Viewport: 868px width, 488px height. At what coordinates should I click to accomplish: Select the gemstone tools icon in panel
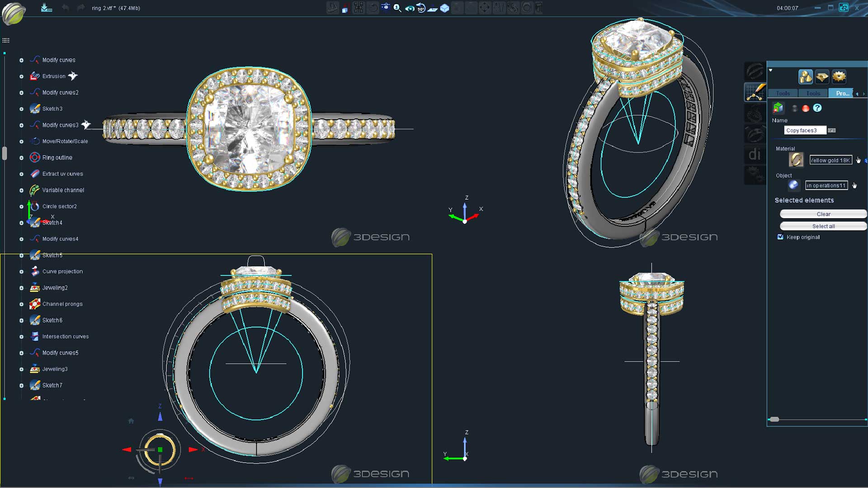tap(822, 77)
